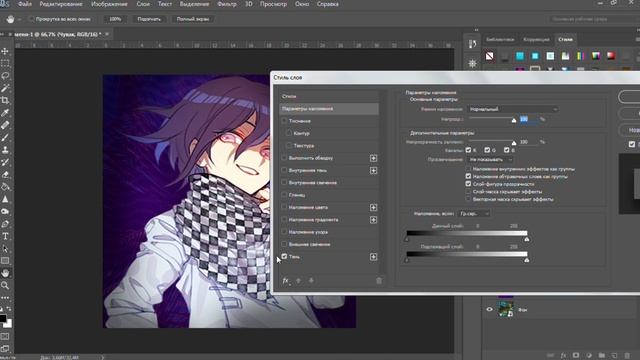This screenshot has width=640, height=360.
Task: Click Данный слой white slider handle
Action: click(527, 239)
